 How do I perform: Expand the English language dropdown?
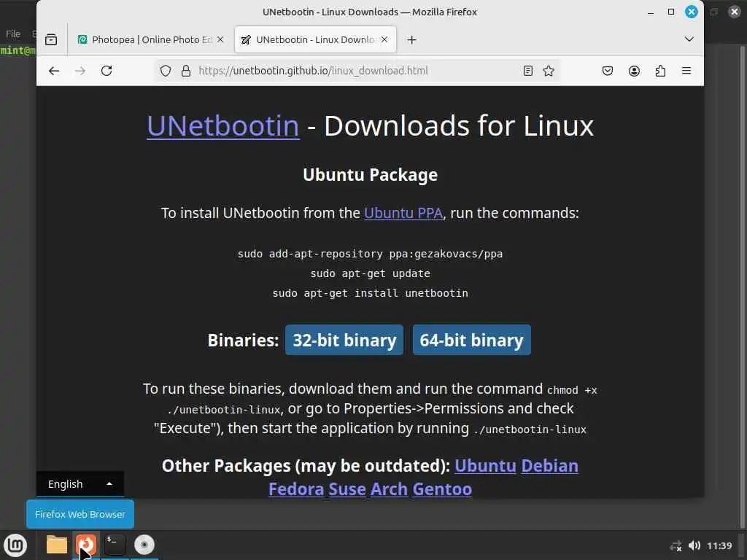[80, 484]
